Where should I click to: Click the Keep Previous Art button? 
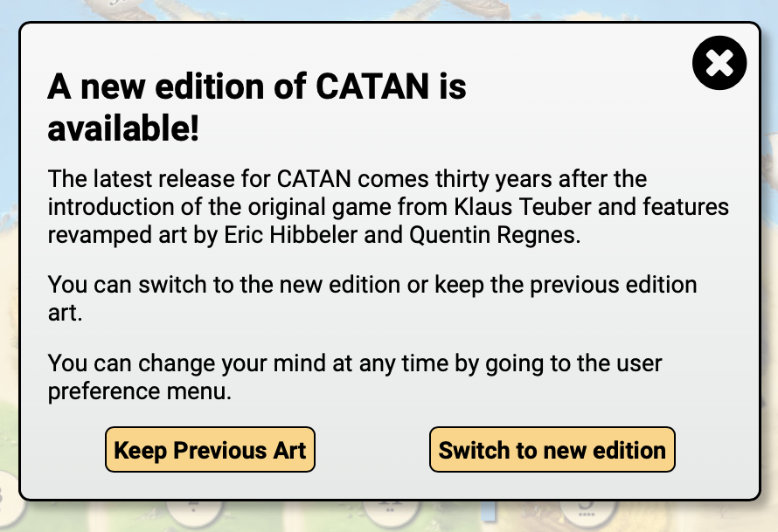(x=210, y=450)
